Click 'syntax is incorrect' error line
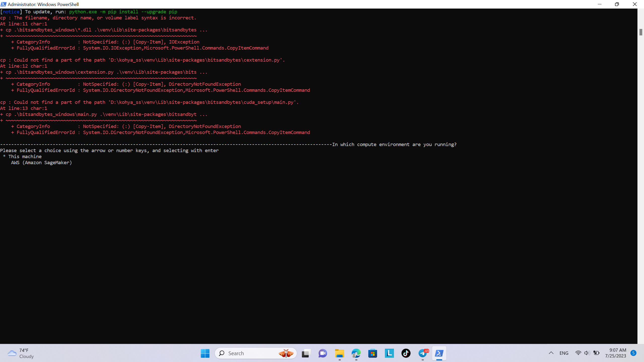644x362 pixels. point(98,18)
